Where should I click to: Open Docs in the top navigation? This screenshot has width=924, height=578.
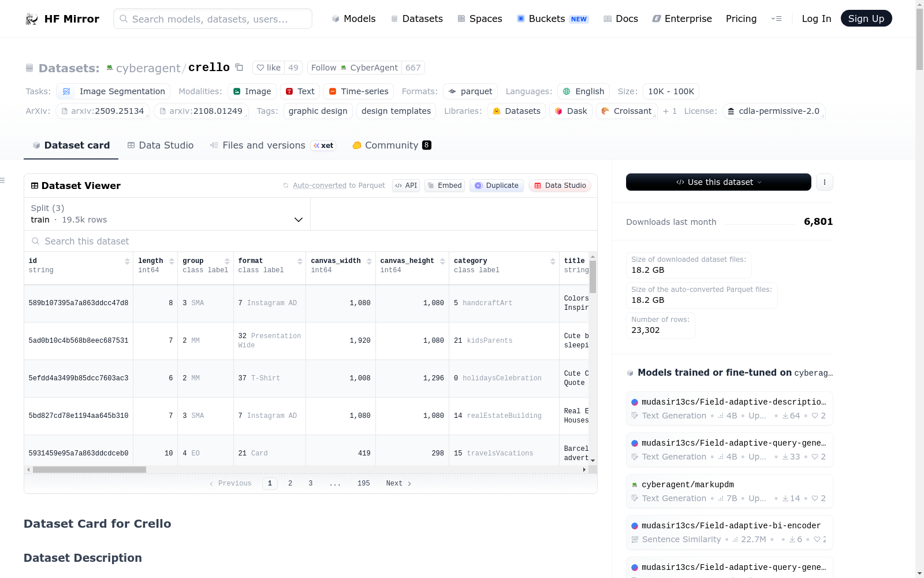click(621, 19)
